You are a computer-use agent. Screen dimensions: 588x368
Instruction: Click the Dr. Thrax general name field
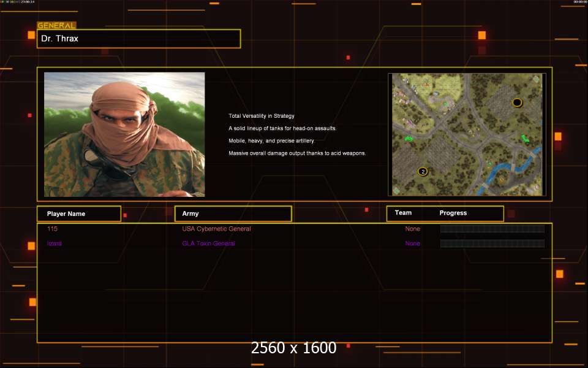(139, 39)
